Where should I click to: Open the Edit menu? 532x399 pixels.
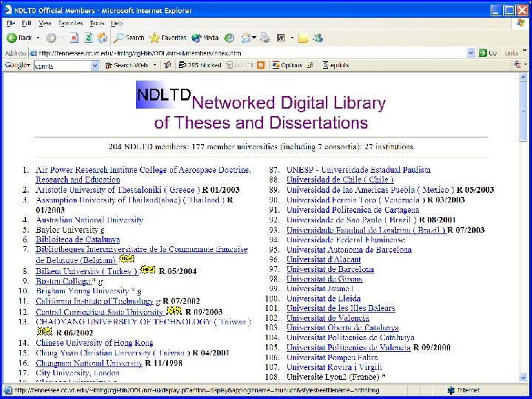[x=26, y=23]
